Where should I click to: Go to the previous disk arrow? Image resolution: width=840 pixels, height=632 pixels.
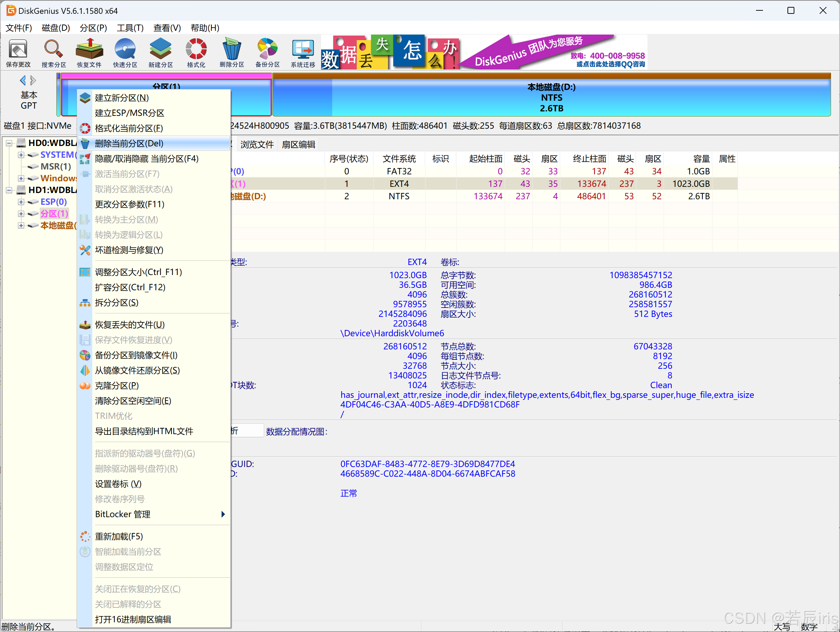[23, 80]
